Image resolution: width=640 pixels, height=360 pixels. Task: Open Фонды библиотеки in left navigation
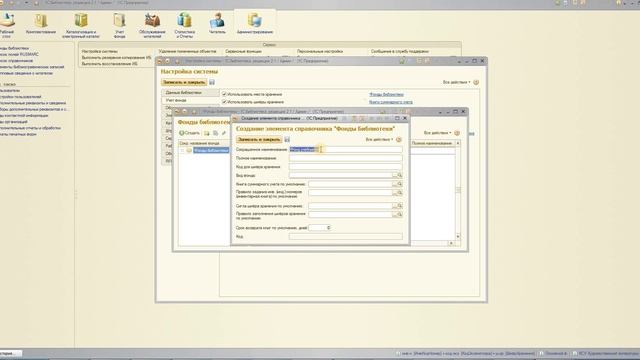tap(13, 48)
